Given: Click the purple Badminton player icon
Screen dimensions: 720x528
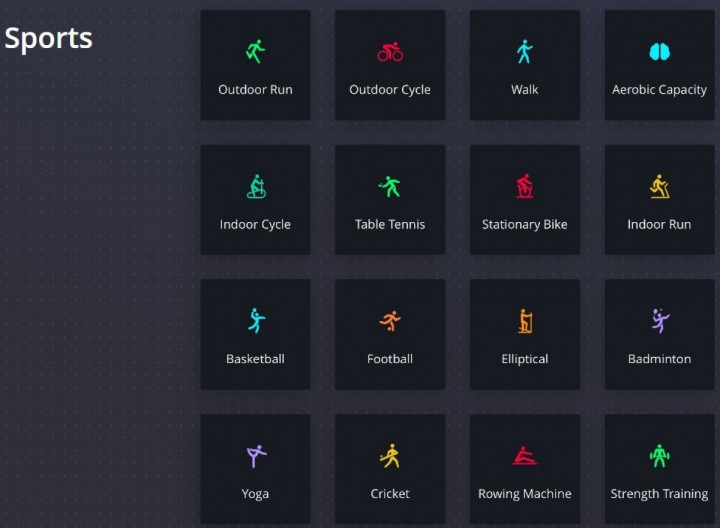Looking at the screenshot, I should coord(659,321).
